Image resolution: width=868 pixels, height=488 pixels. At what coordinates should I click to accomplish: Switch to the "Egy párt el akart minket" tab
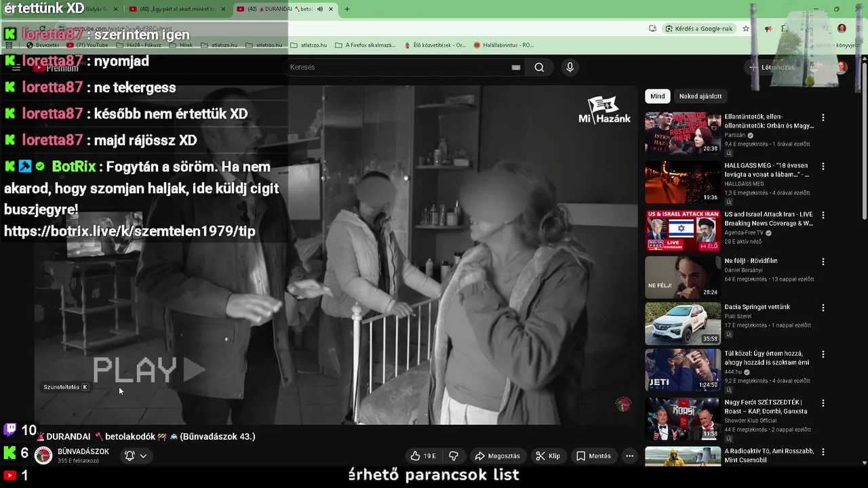pyautogui.click(x=176, y=9)
